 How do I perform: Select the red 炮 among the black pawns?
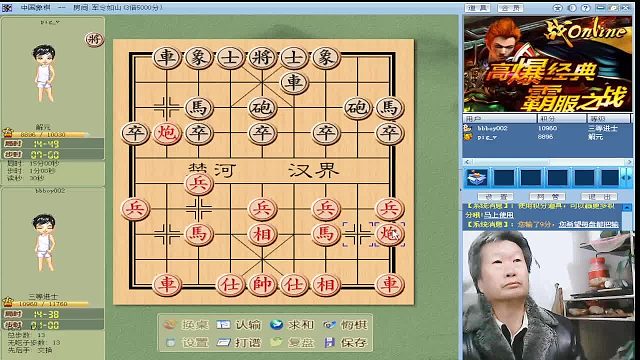coord(167,133)
